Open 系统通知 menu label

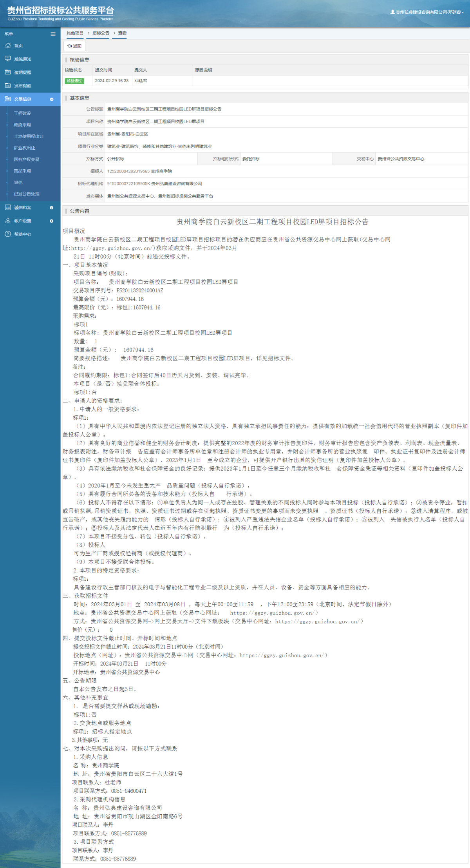(x=23, y=59)
